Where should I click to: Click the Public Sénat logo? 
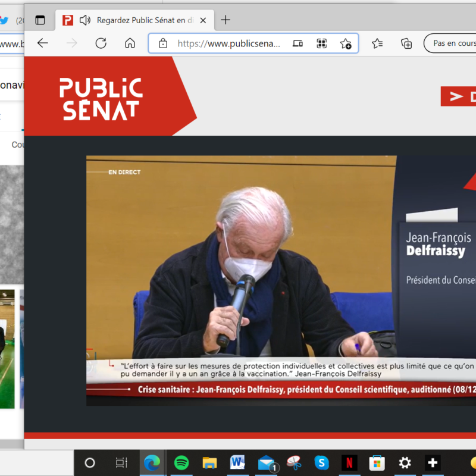101,99
